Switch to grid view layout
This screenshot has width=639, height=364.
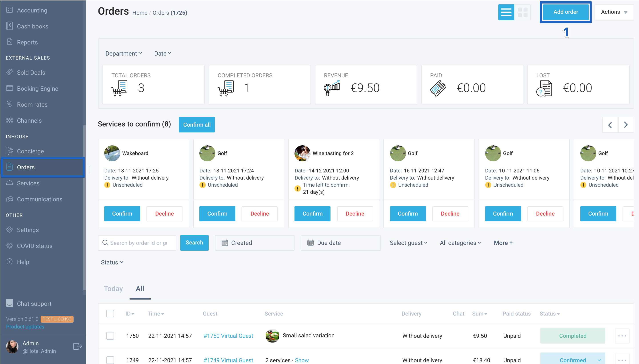coord(523,12)
